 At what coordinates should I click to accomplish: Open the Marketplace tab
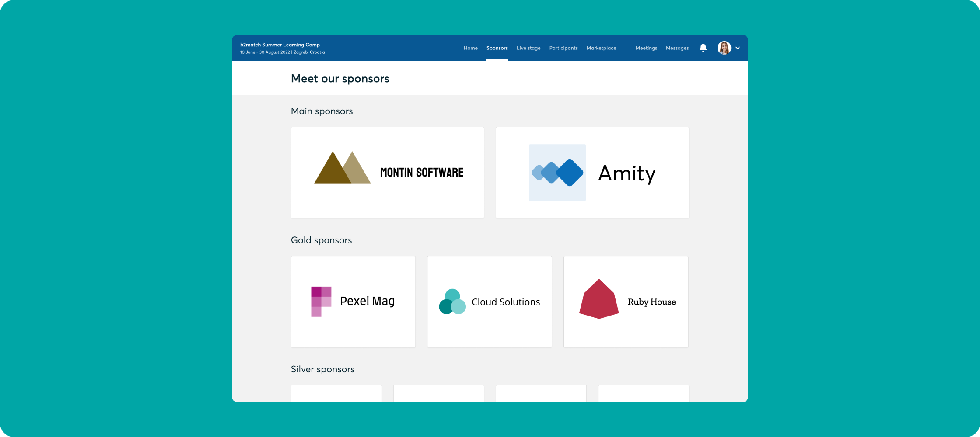(601, 48)
